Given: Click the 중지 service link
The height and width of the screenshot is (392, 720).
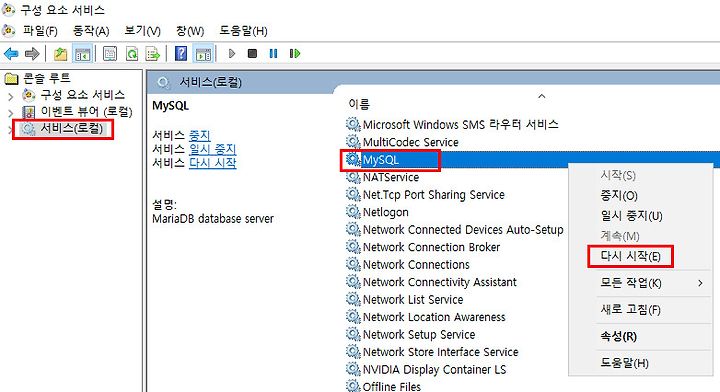Looking at the screenshot, I should 200,136.
